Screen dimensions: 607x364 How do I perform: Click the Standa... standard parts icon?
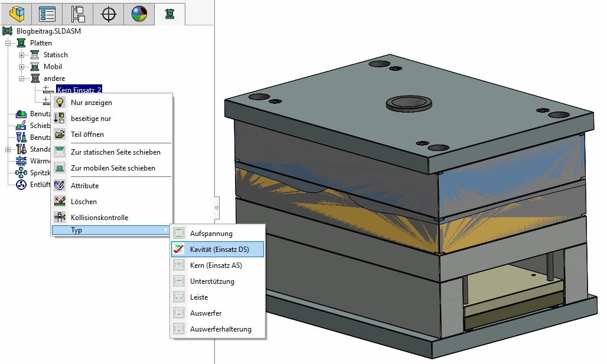[21, 149]
